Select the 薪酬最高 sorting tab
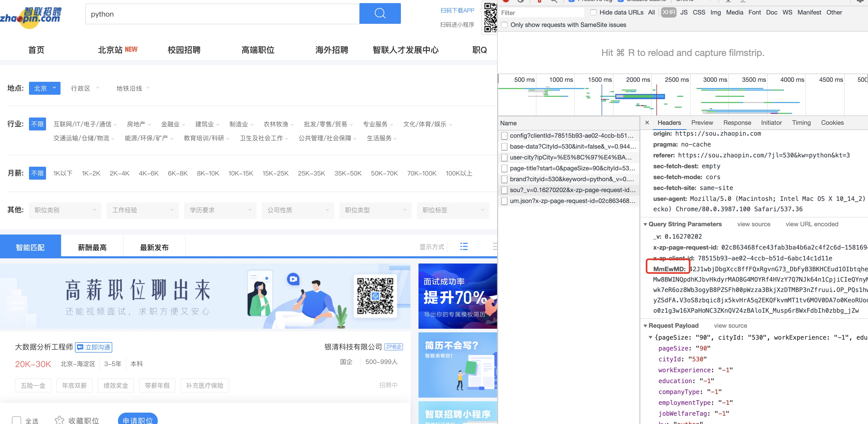 click(92, 247)
